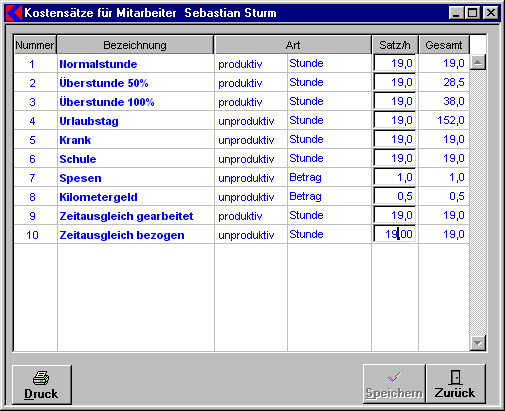Click the Satz/h column header

(x=395, y=45)
